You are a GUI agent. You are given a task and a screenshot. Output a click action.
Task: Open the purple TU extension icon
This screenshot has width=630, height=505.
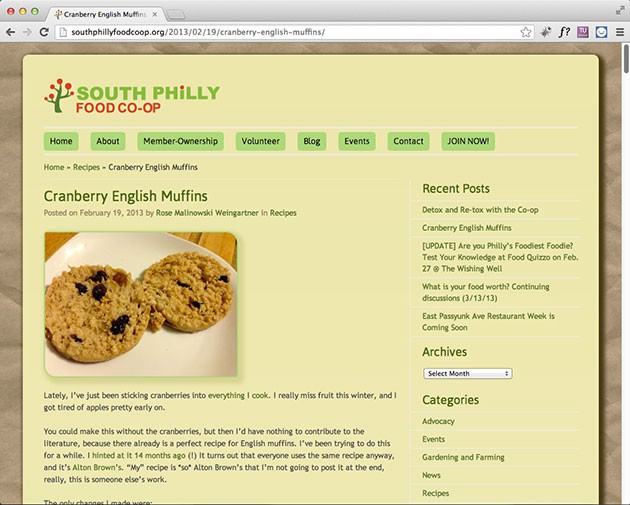coord(583,32)
